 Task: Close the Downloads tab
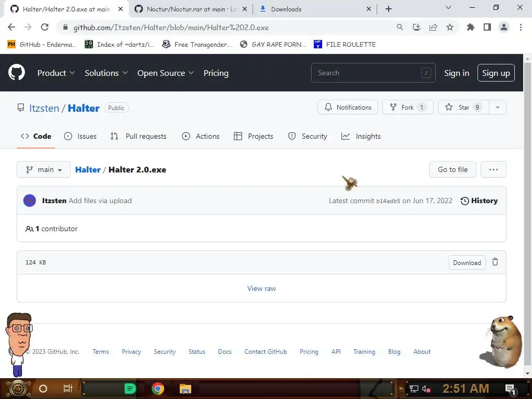click(369, 9)
